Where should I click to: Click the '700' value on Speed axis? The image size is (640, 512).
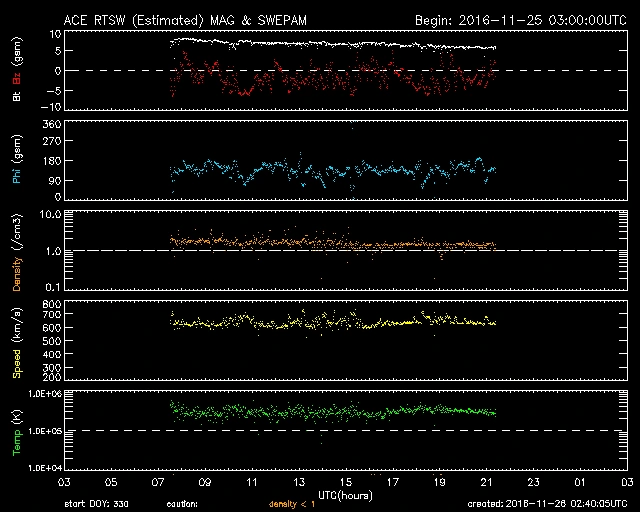coord(52,314)
